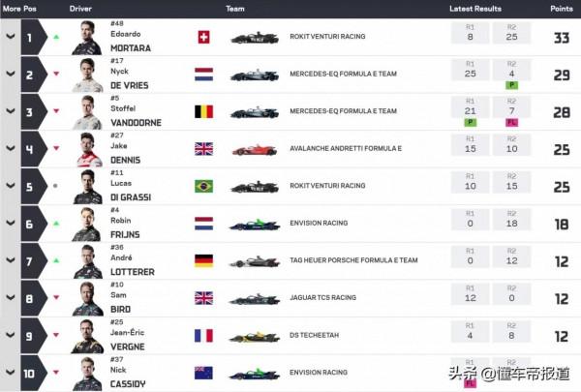Image resolution: width=581 pixels, height=392 pixels.
Task: Sort by the Points column header
Action: 561,8
